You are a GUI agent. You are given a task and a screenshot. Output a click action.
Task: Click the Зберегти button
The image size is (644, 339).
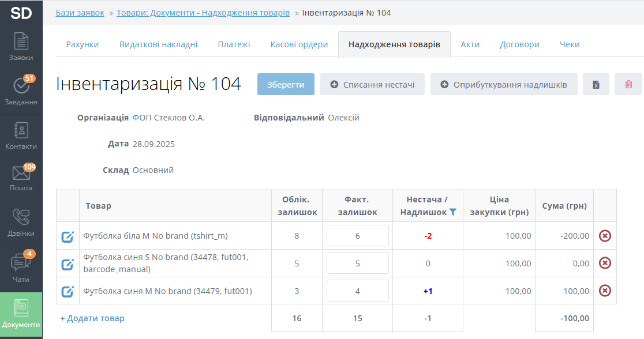pos(286,85)
